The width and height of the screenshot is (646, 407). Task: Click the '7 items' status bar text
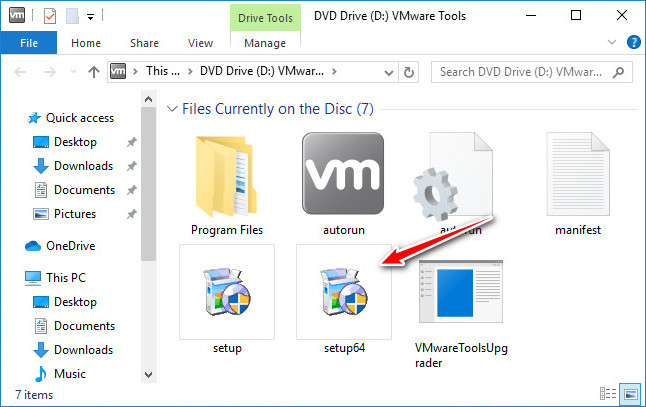(34, 395)
